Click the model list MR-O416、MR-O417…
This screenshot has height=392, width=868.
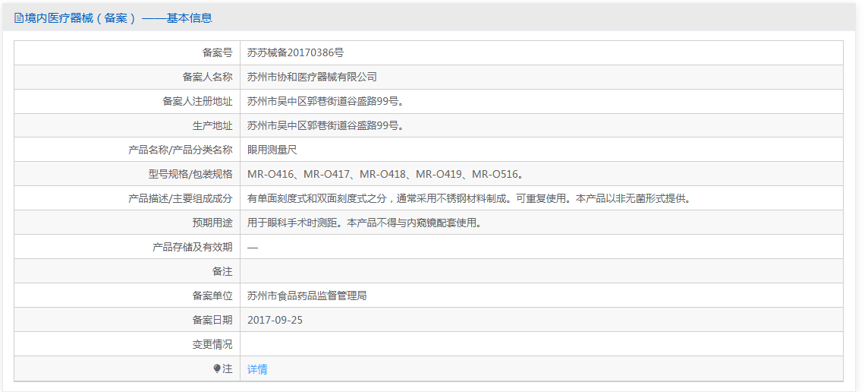tap(385, 174)
